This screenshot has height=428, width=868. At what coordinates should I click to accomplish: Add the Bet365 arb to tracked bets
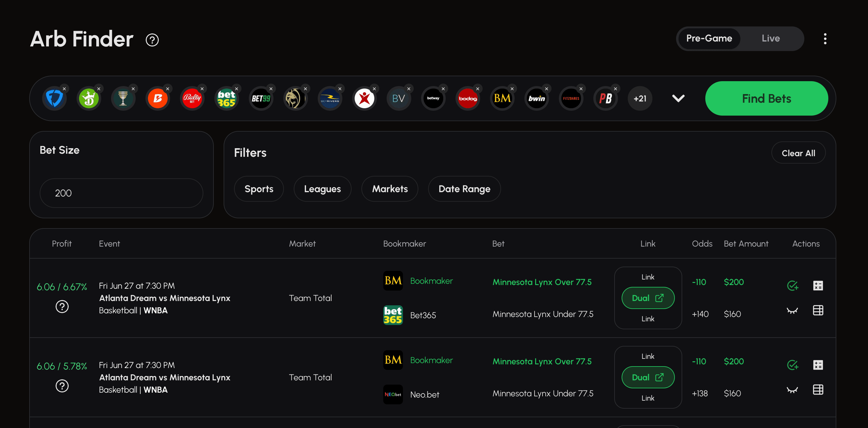pos(793,286)
